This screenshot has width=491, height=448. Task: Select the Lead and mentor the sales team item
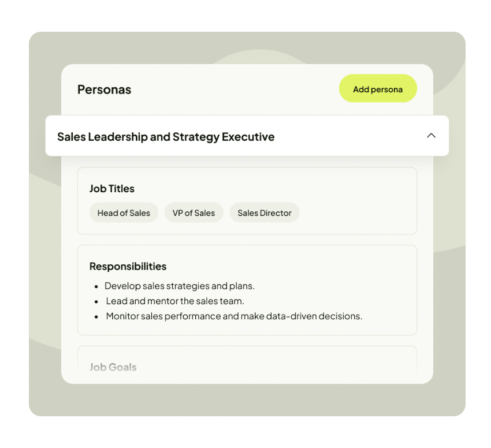pyautogui.click(x=175, y=301)
